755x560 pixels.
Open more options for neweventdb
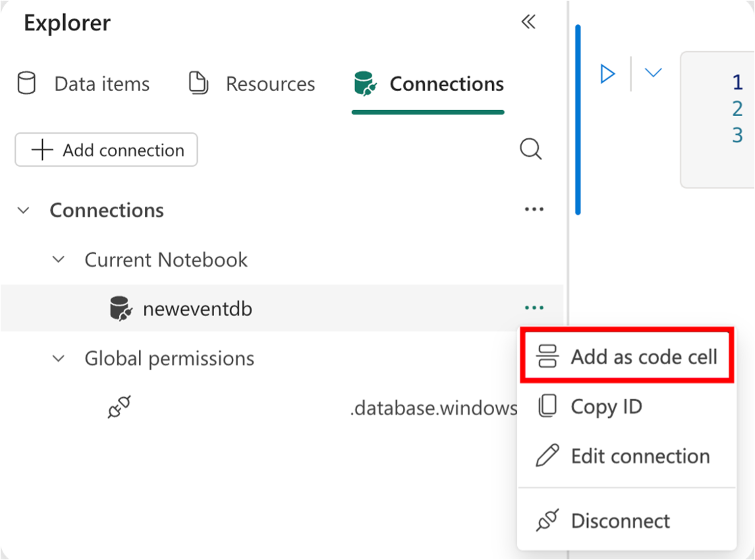pyautogui.click(x=534, y=308)
